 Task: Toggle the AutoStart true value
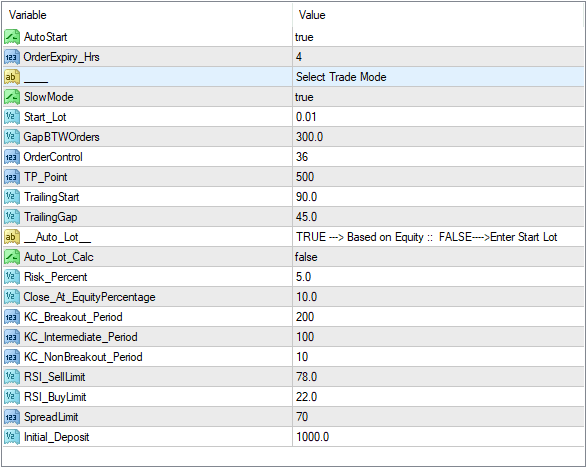(x=438, y=37)
